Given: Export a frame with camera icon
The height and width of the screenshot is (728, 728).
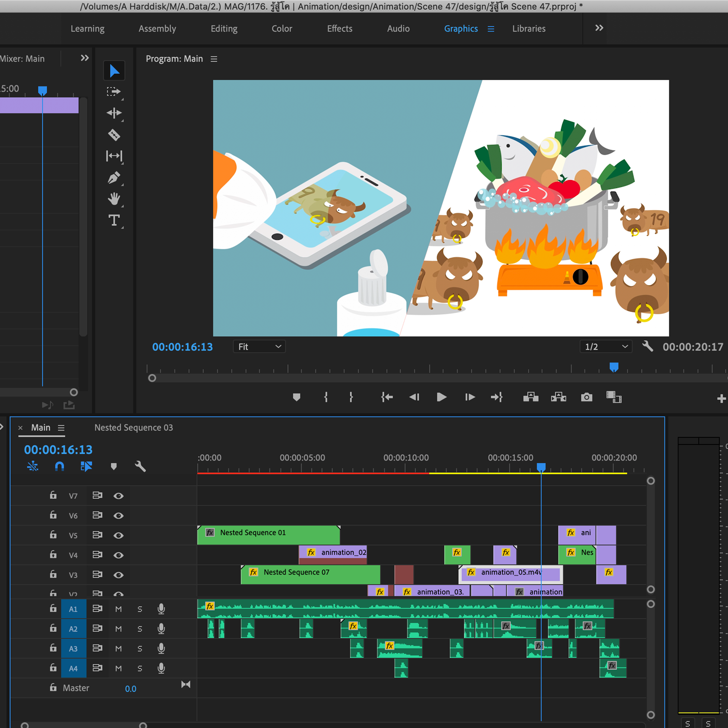Looking at the screenshot, I should click(x=587, y=397).
